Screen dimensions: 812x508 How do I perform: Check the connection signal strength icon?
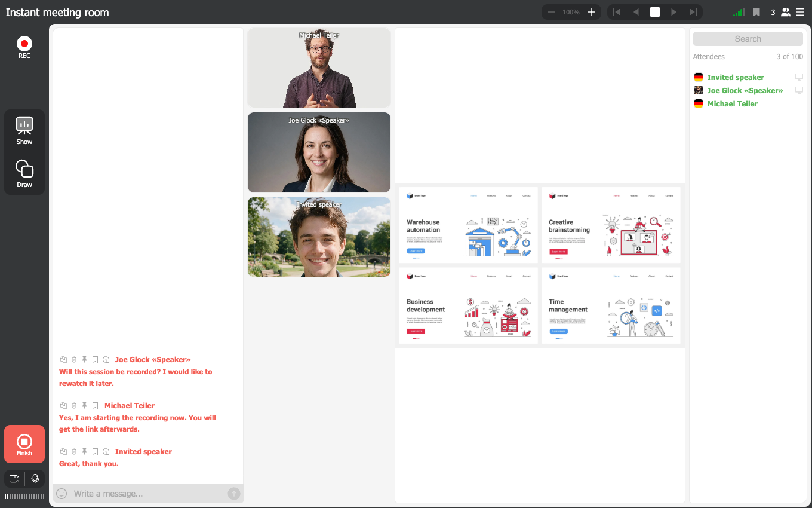[739, 12]
